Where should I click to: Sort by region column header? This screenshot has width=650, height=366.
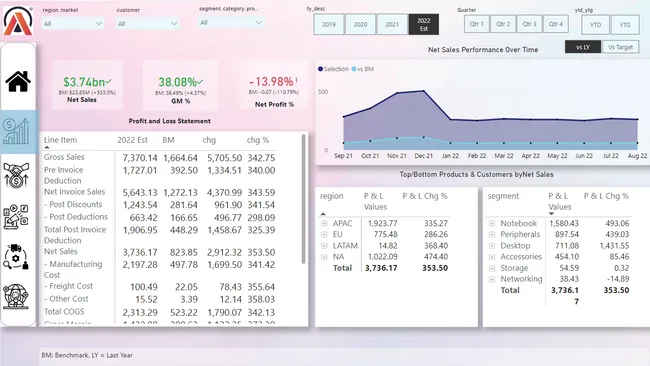coord(332,196)
